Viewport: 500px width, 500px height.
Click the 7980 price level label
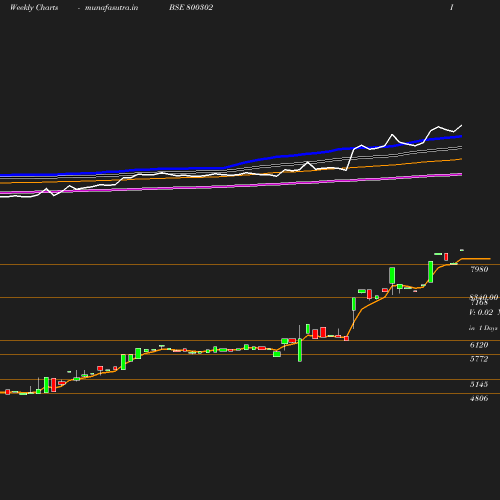(x=479, y=269)
